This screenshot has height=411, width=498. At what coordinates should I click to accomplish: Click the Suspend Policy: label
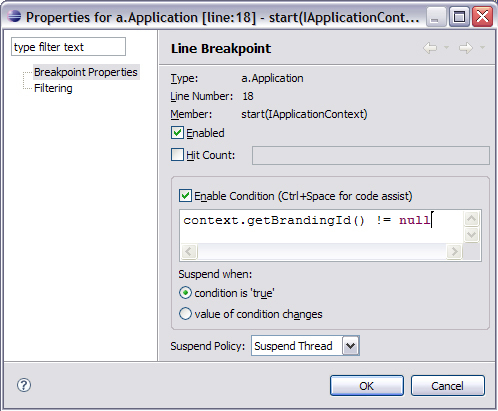point(208,346)
